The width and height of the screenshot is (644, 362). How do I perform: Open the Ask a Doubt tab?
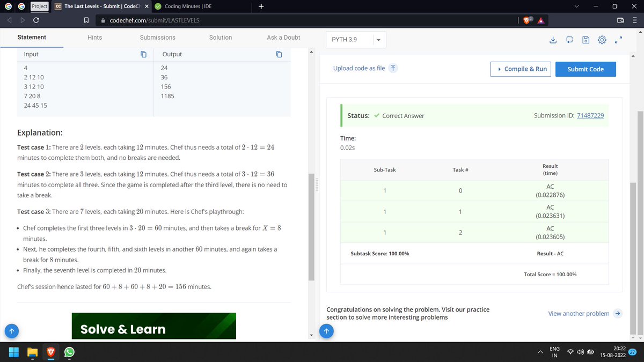pyautogui.click(x=283, y=38)
